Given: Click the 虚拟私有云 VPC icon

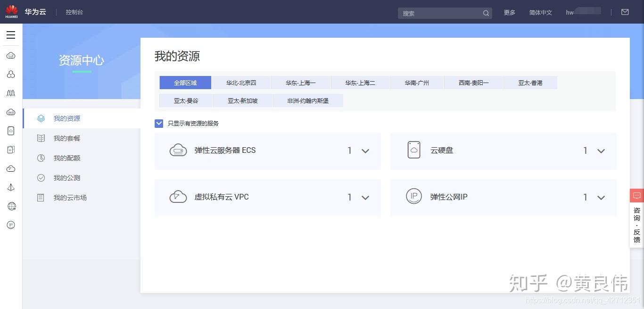Looking at the screenshot, I should tap(178, 197).
